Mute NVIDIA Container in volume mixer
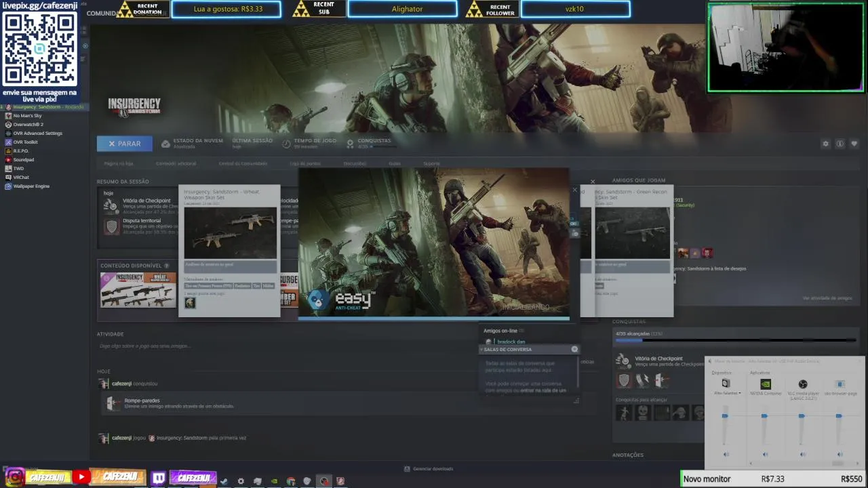 point(765,455)
